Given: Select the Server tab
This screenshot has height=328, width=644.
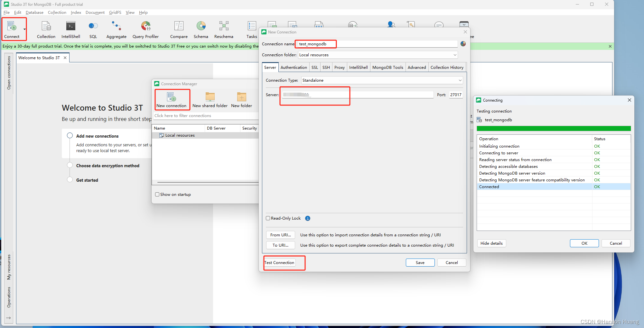Looking at the screenshot, I should click(x=270, y=68).
